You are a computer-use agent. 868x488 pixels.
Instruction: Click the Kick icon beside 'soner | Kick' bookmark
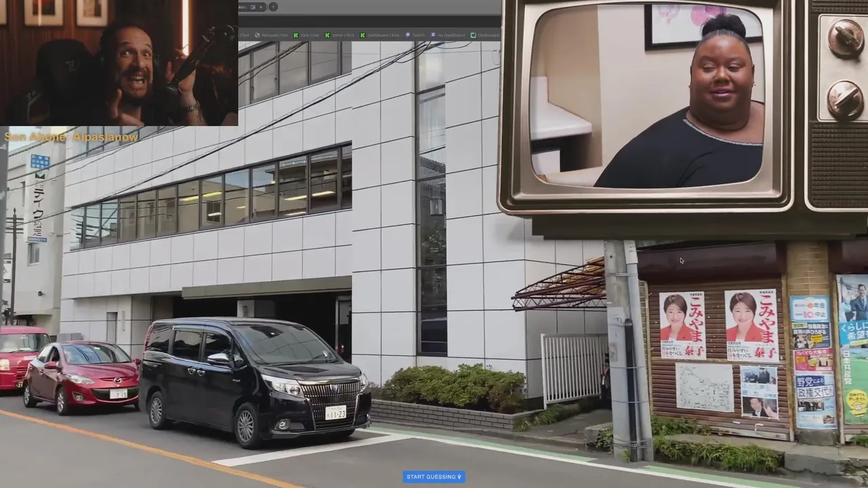click(328, 35)
